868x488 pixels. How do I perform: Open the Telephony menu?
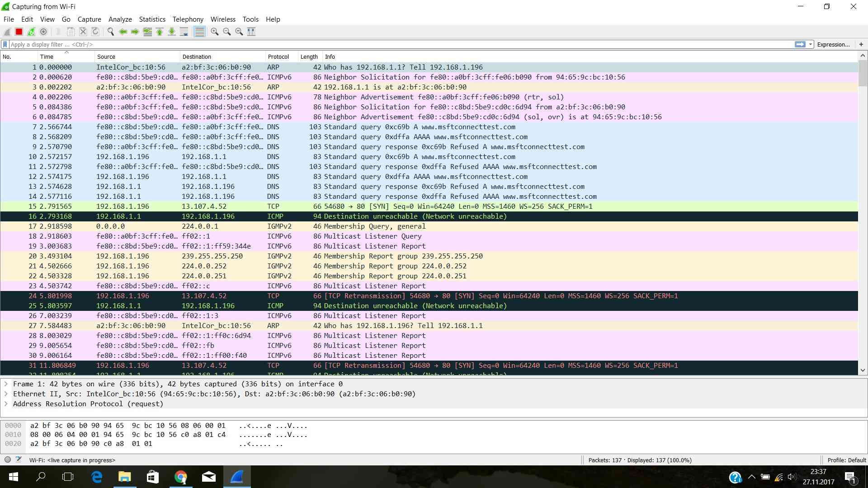188,19
